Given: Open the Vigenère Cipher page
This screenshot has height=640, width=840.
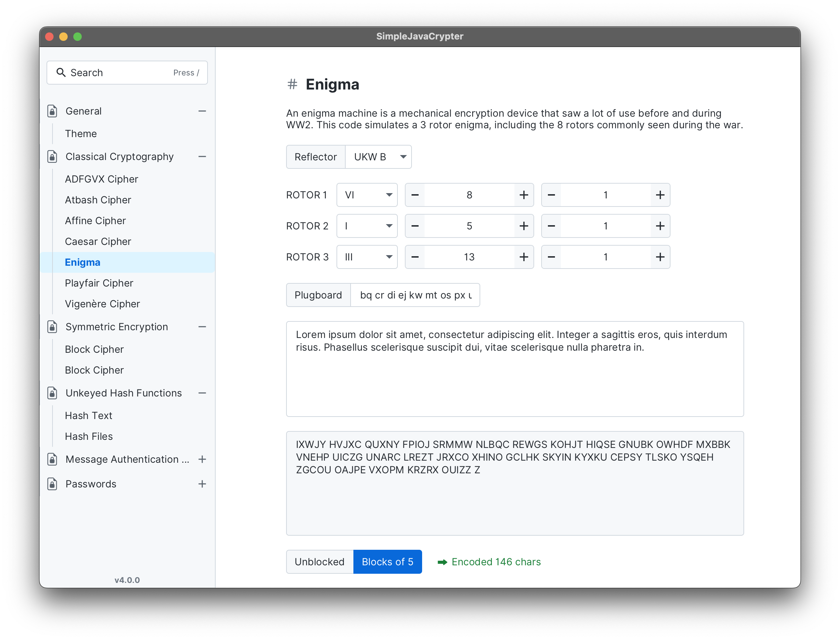Looking at the screenshot, I should point(103,304).
